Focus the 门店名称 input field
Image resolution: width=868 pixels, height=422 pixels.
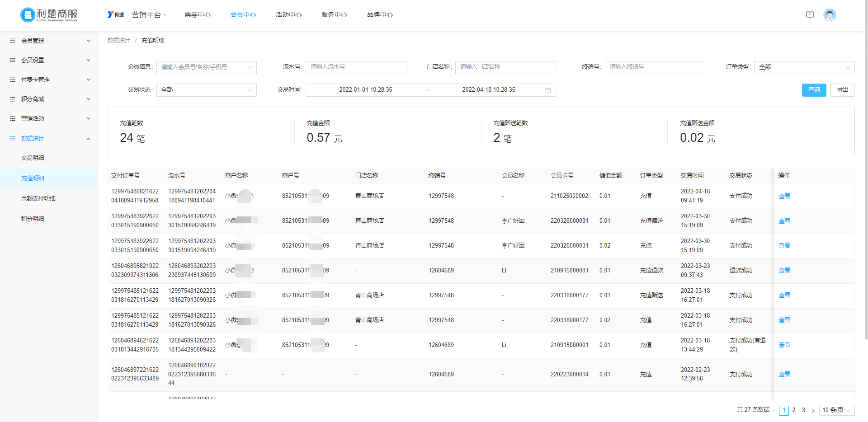click(505, 67)
